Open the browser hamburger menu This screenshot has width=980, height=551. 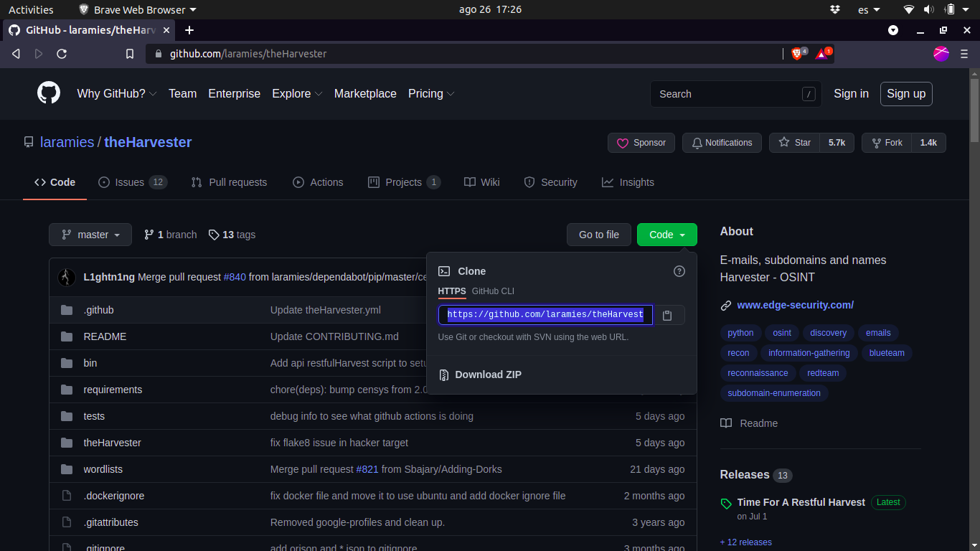(x=964, y=54)
